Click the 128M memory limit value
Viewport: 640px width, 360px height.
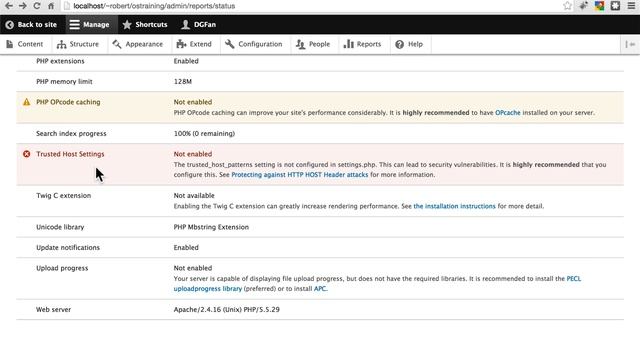click(182, 82)
